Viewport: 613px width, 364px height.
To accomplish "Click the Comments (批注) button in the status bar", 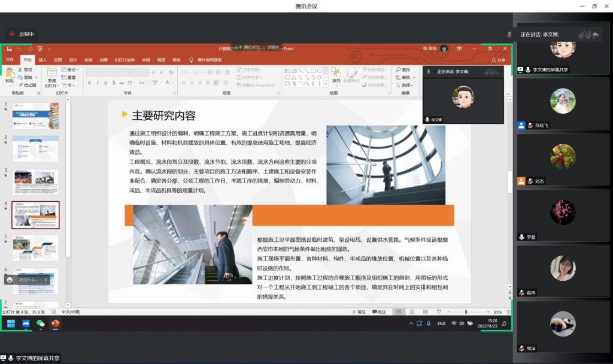I will tap(379, 312).
